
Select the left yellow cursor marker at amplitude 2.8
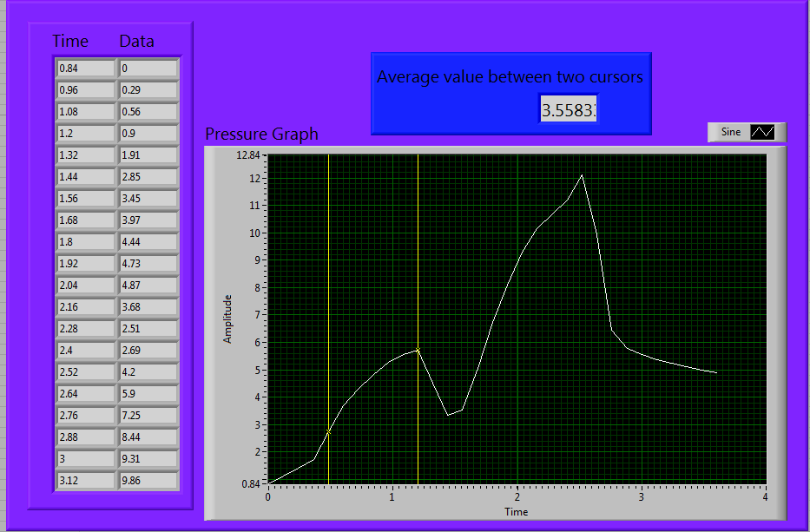click(328, 431)
